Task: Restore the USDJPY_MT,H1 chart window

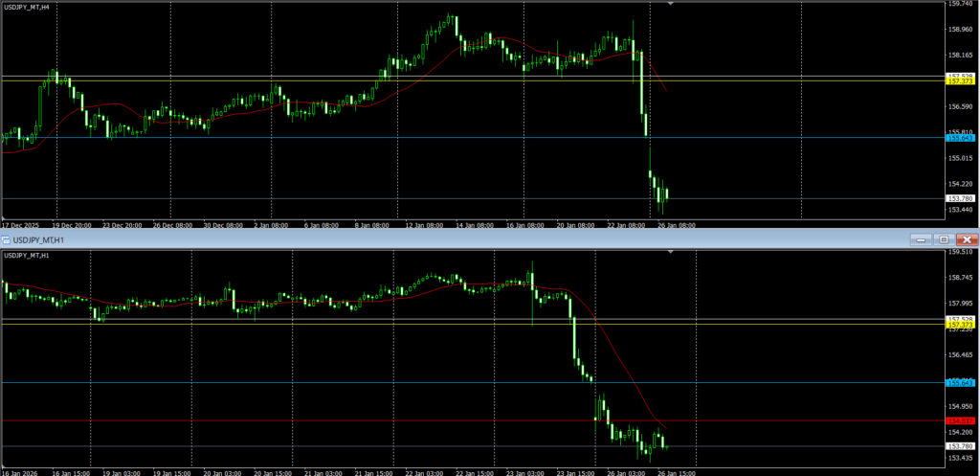Action: 943,238
